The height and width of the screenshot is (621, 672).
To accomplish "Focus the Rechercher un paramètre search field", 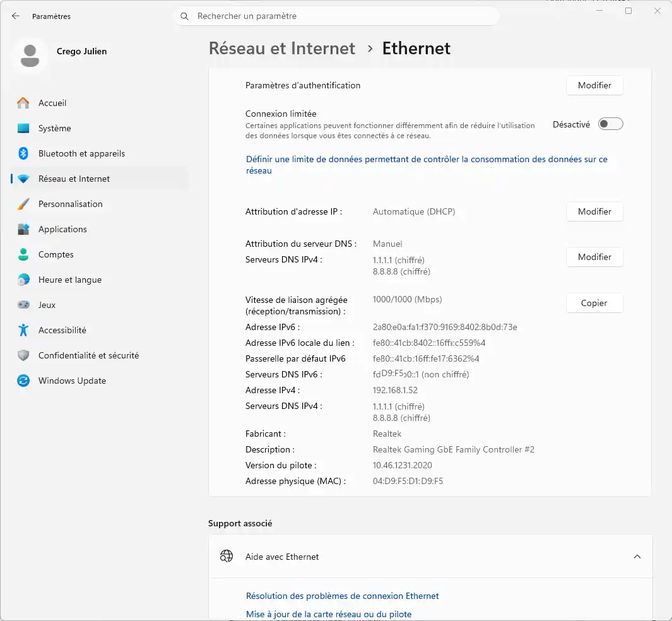I will pyautogui.click(x=336, y=16).
